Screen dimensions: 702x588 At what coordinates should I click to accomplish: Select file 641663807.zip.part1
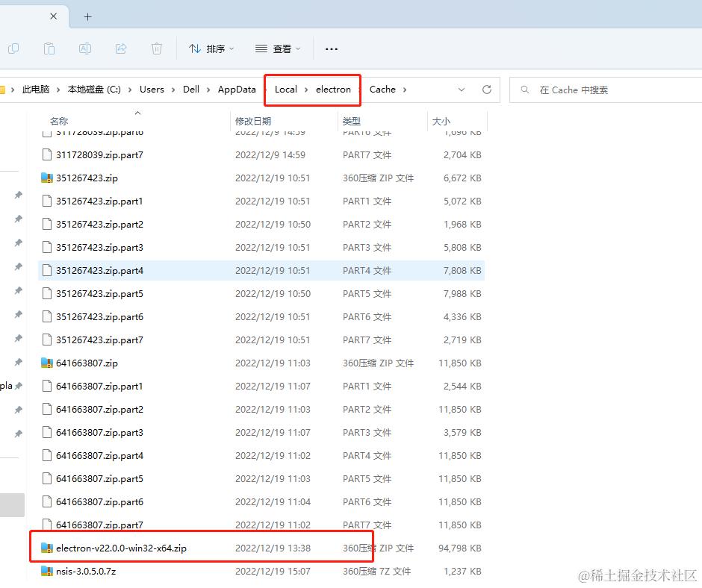coord(261,387)
